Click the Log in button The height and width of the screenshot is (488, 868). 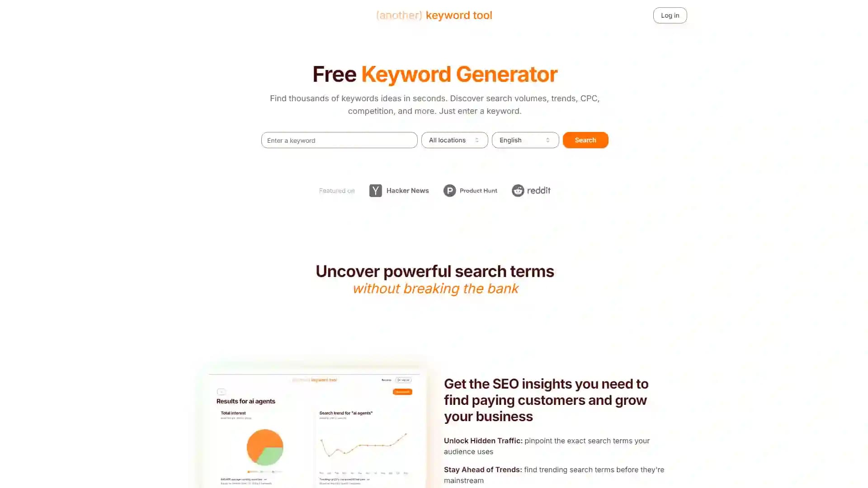(670, 15)
